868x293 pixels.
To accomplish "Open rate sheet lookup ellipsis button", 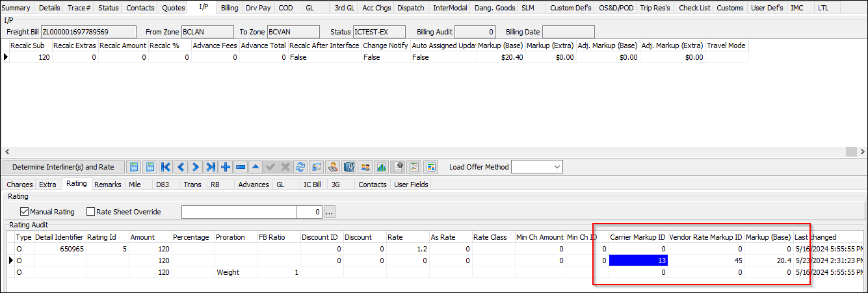I will (x=330, y=212).
